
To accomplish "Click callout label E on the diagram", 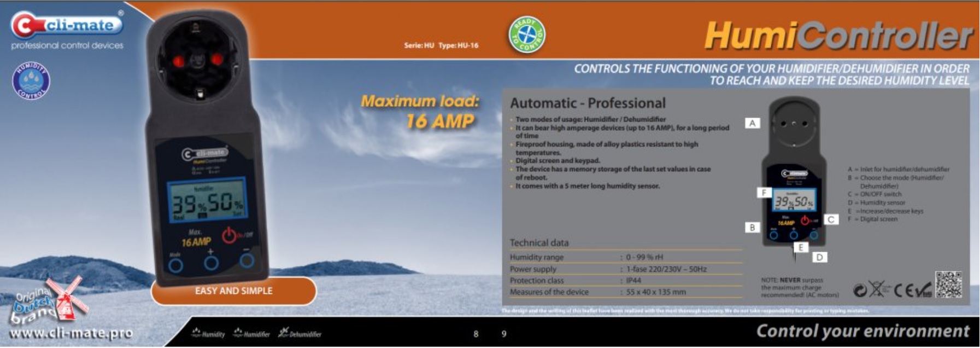I will (801, 247).
